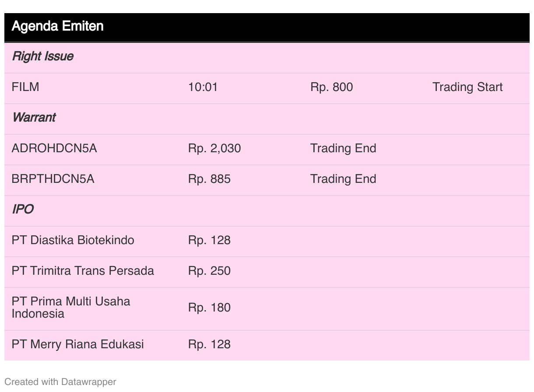Click the FILM ticker cell

(x=25, y=87)
